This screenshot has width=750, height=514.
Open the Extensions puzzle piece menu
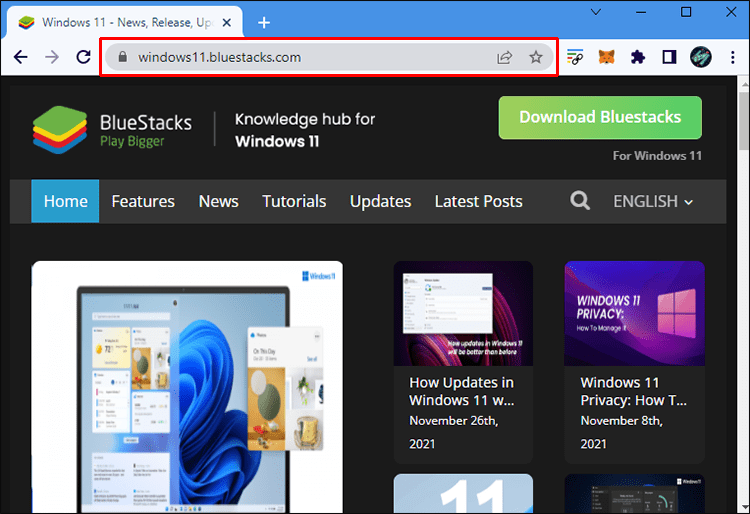click(638, 57)
